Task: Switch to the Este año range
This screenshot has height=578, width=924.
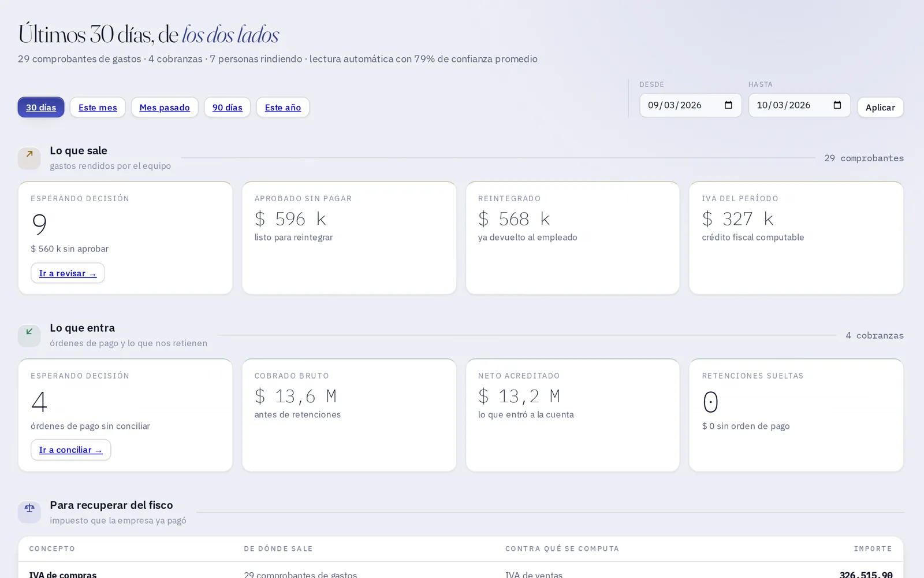Action: click(x=283, y=108)
